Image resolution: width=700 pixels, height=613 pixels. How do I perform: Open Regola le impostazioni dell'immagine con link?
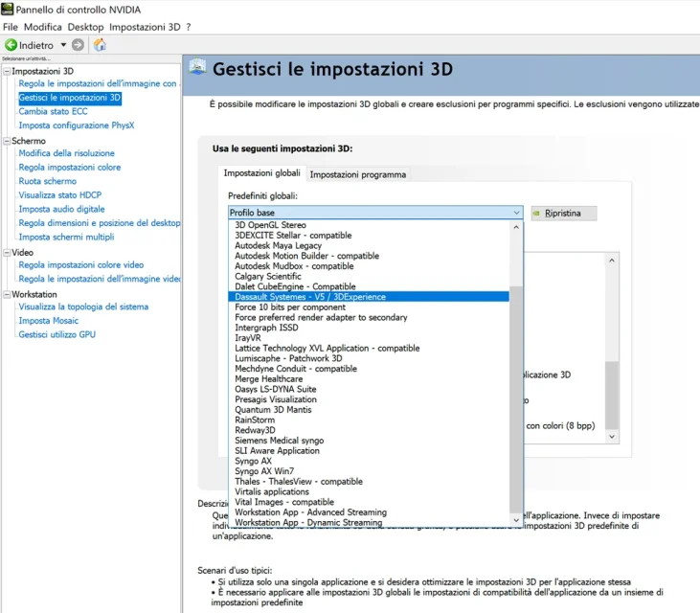(98, 83)
